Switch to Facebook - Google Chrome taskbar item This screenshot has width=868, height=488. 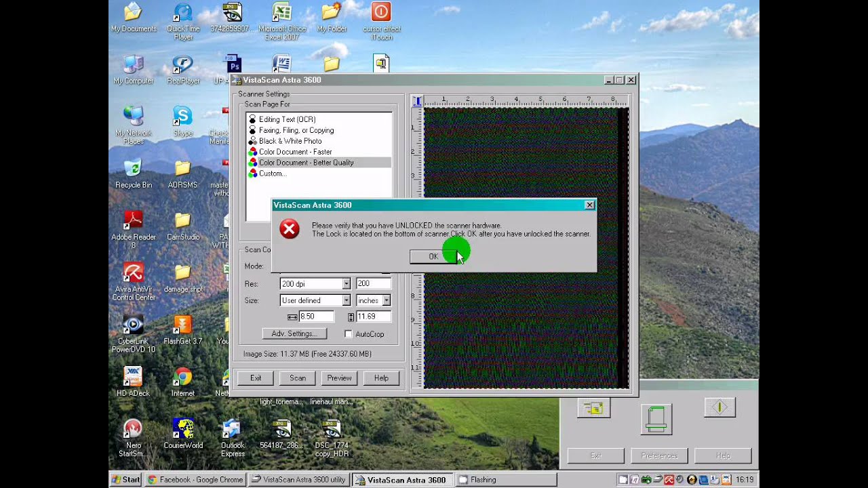pyautogui.click(x=196, y=480)
